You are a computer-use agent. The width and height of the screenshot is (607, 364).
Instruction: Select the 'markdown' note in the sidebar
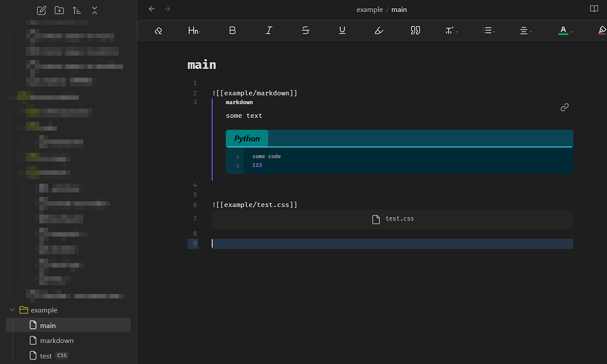click(57, 340)
